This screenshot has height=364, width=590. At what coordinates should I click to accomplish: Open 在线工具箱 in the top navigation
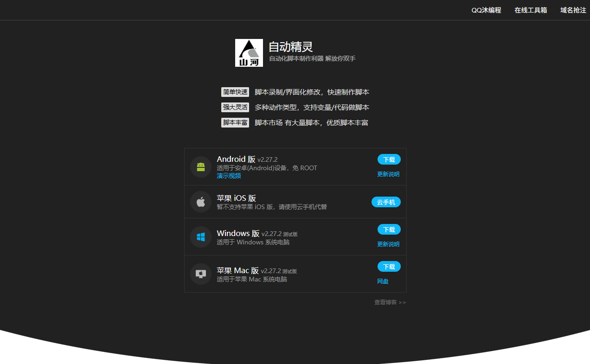pyautogui.click(x=531, y=10)
